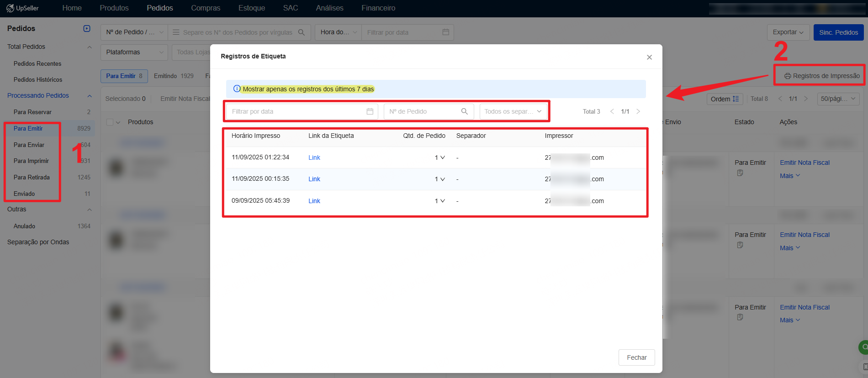This screenshot has width=868, height=378.
Task: Click the note icon under the second Para Emitir status
Action: 740,245
